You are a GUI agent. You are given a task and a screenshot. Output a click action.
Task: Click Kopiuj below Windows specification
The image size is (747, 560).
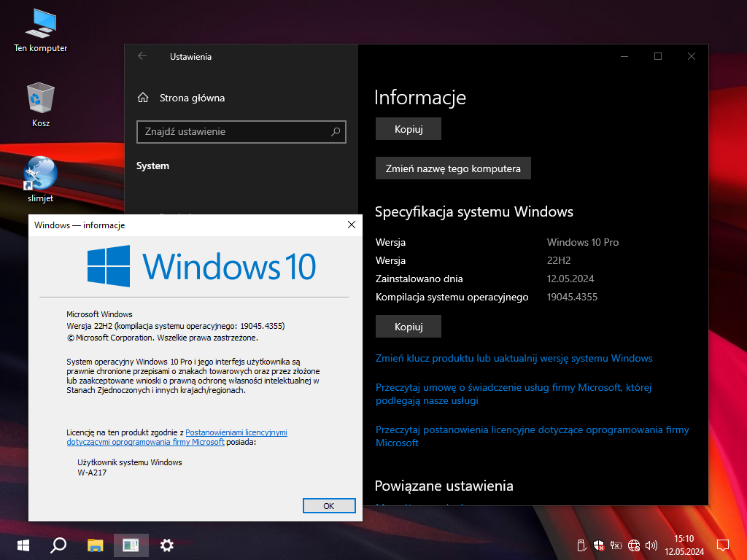409,327
